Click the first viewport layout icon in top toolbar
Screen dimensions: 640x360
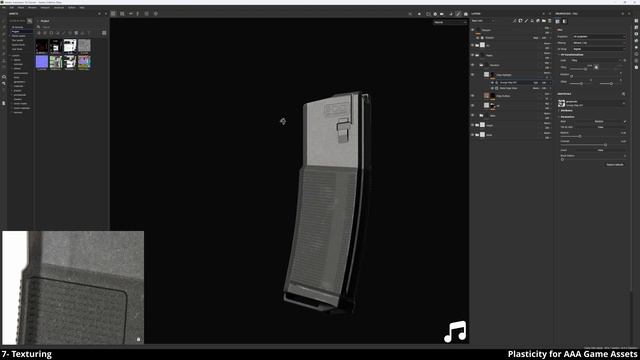(113, 14)
